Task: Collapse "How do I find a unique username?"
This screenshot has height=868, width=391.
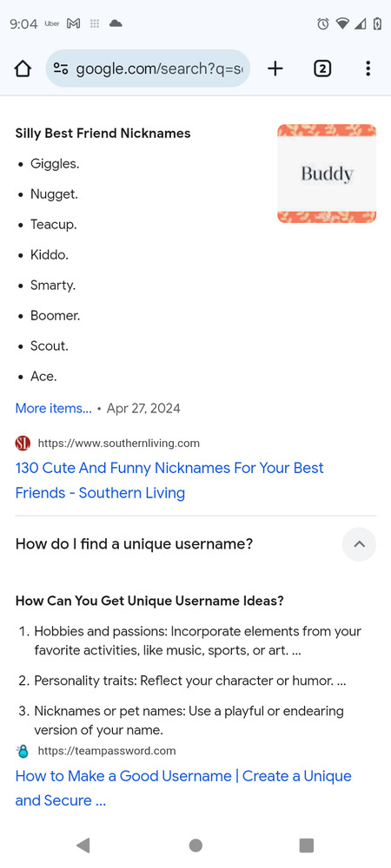Action: click(x=134, y=544)
